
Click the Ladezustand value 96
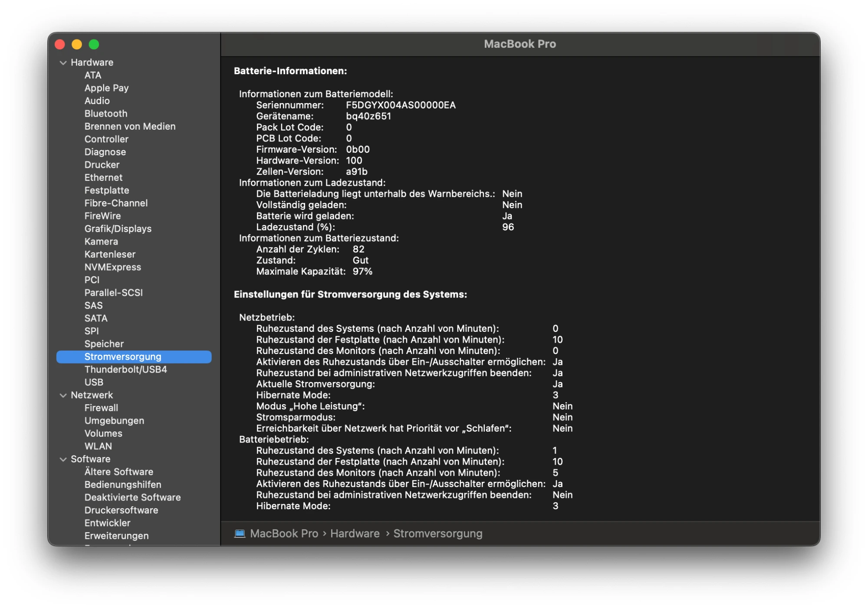[x=508, y=227]
